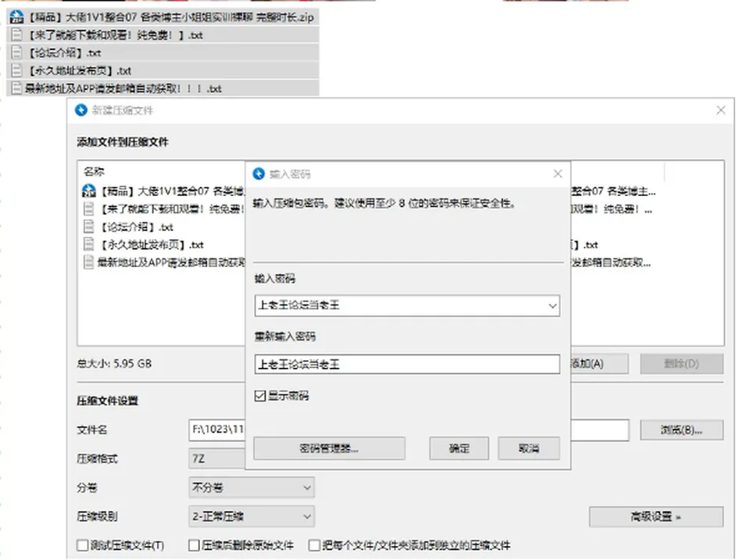Click the file icon of 【来了就能下载和观看】.txt in top list
The height and width of the screenshot is (560, 750).
[16, 35]
